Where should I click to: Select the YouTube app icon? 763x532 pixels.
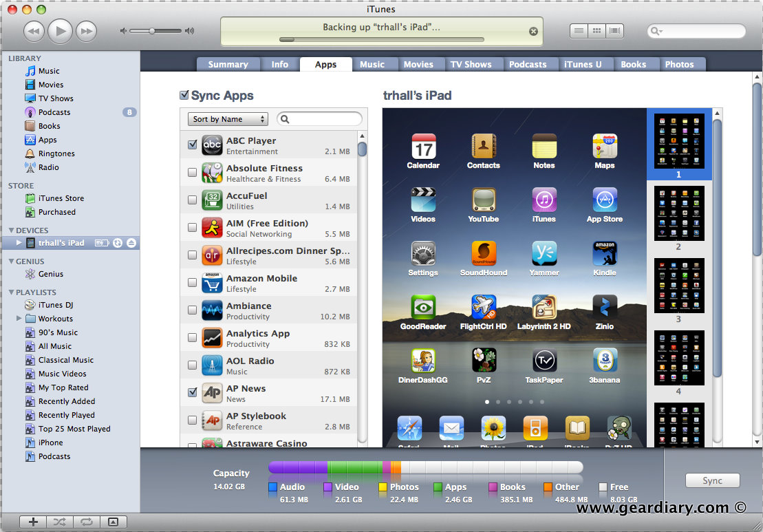point(484,200)
